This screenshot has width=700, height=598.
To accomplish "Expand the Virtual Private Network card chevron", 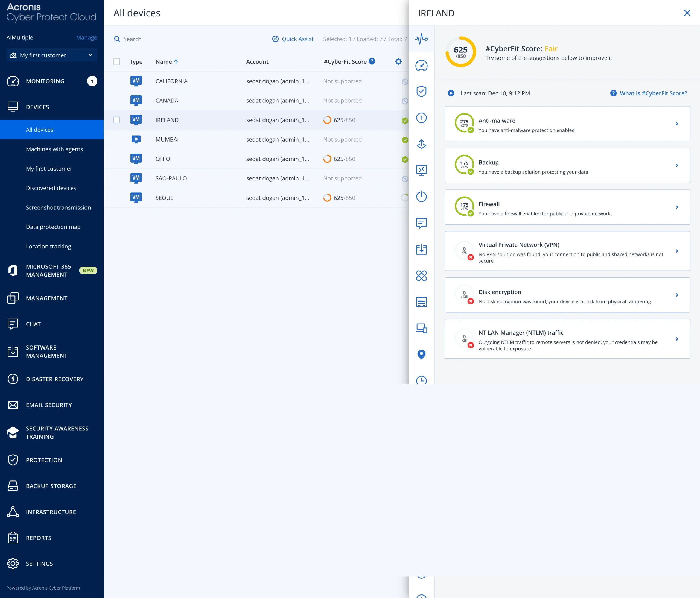I will (x=677, y=251).
